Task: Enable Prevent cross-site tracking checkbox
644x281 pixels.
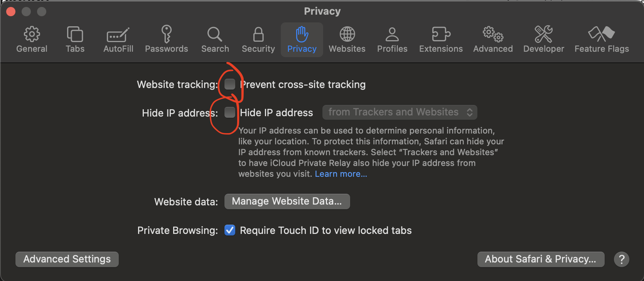Action: (230, 84)
